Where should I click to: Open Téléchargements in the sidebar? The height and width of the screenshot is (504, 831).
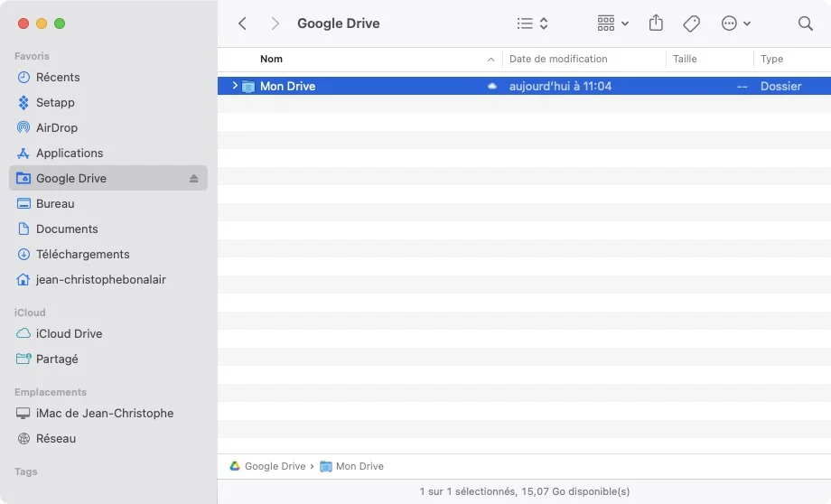point(108,255)
